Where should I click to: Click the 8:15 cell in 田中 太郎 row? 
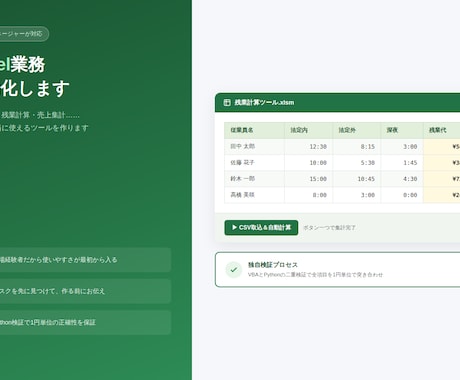tap(357, 147)
